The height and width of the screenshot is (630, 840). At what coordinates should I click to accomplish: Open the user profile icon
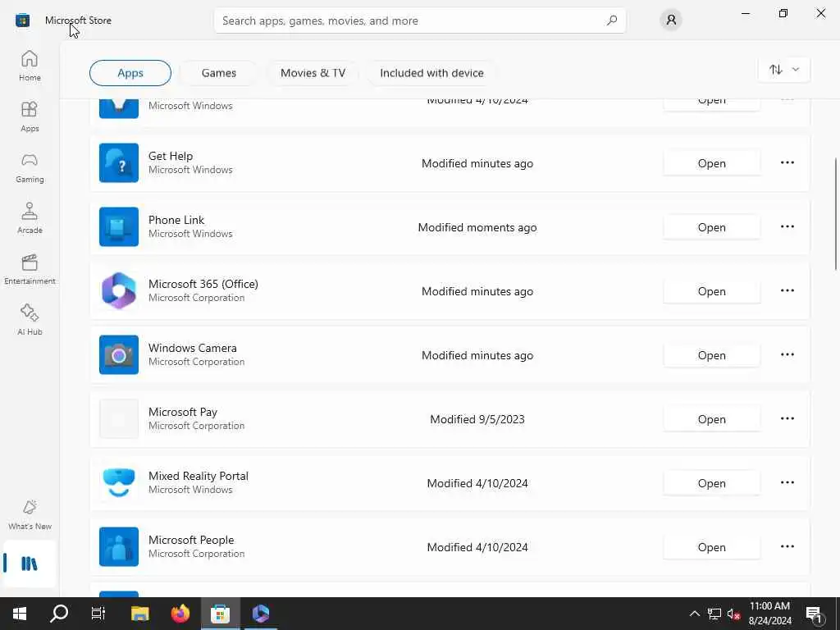671,21
